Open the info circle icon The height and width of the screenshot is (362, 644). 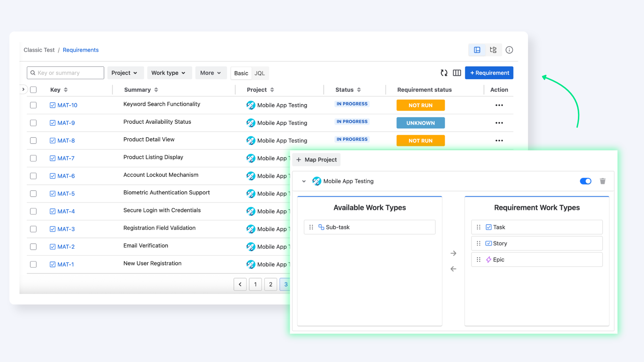pyautogui.click(x=509, y=50)
